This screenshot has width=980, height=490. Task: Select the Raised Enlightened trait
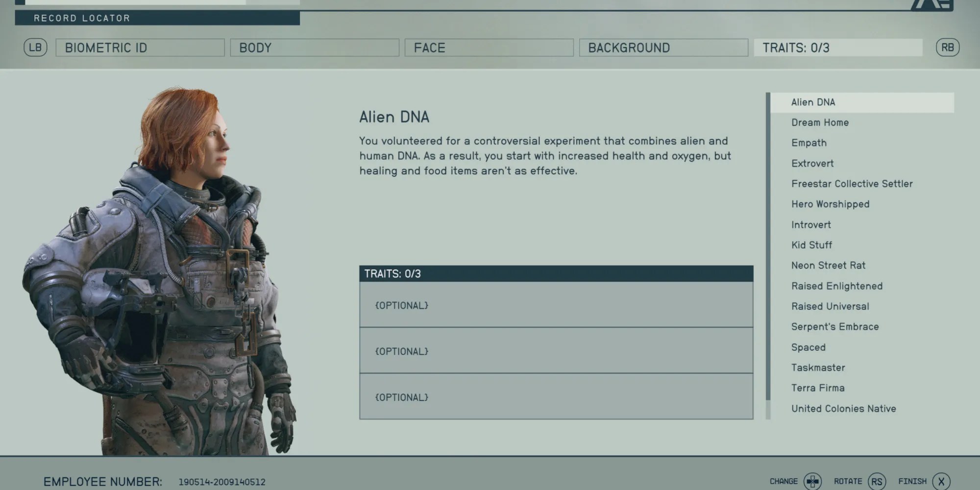pyautogui.click(x=862, y=286)
